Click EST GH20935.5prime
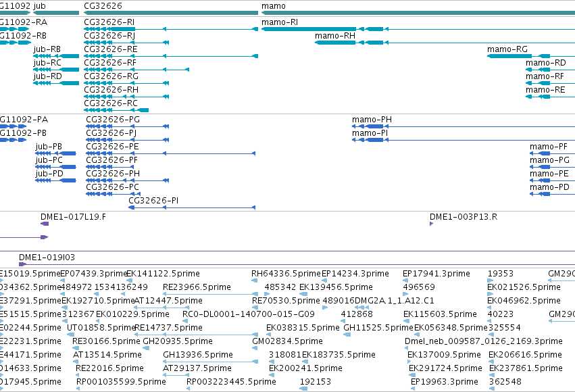This screenshot has height=392, width=575. coord(178,341)
